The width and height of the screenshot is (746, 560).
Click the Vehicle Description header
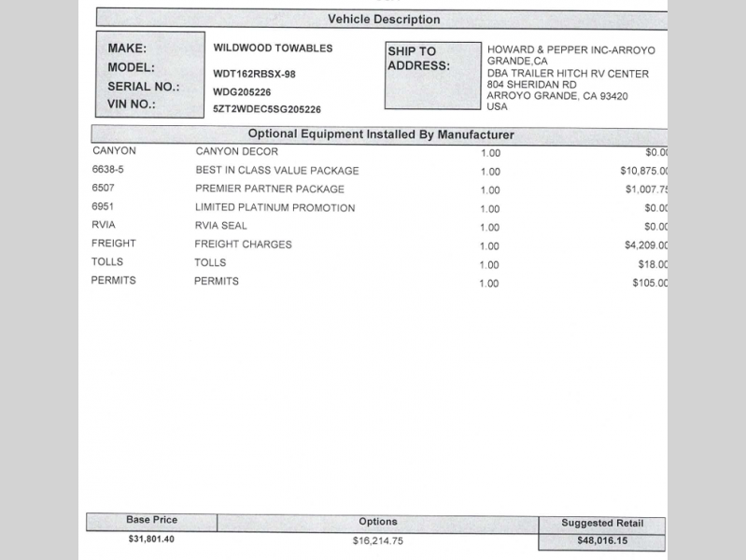(x=383, y=19)
